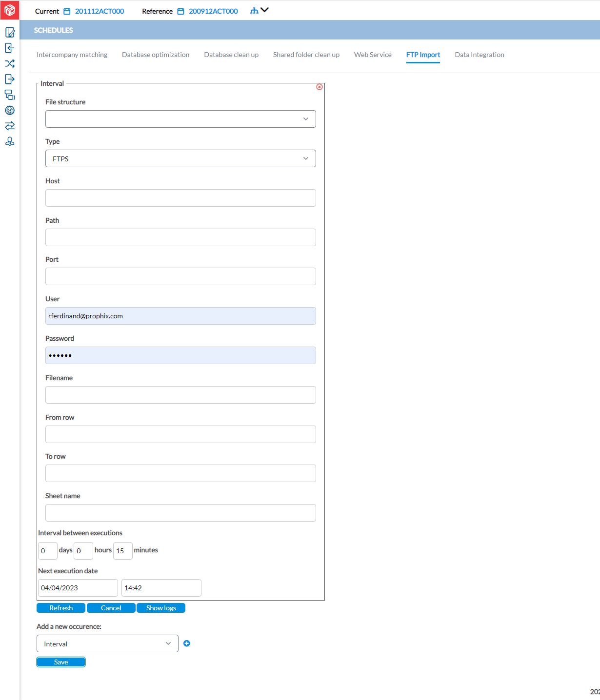Image resolution: width=600 pixels, height=700 pixels.
Task: Click the Save button
Action: (x=61, y=662)
